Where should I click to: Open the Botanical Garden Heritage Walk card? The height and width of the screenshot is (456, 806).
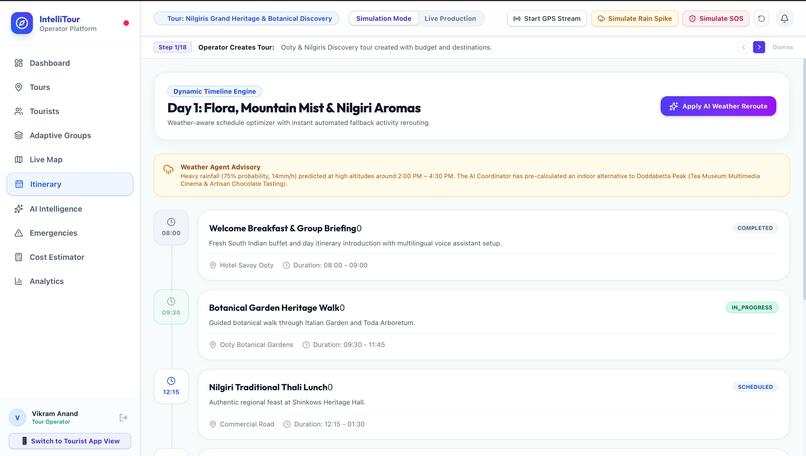click(x=493, y=325)
